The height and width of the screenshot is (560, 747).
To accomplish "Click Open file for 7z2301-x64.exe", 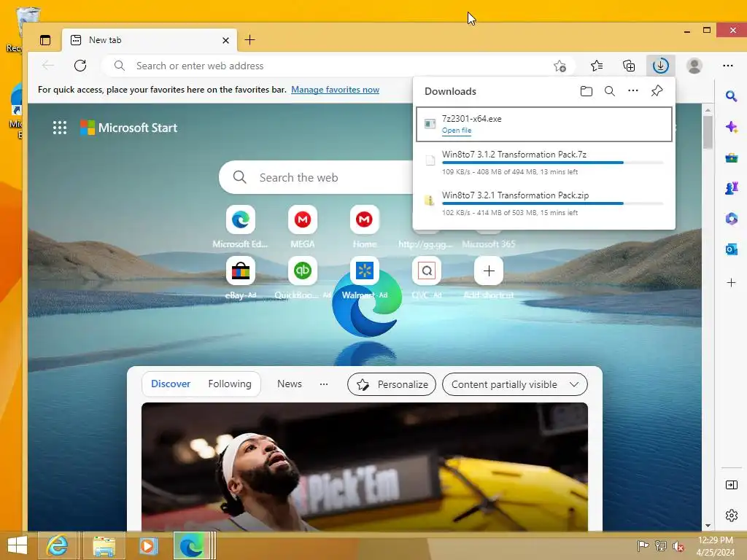I will point(457,131).
